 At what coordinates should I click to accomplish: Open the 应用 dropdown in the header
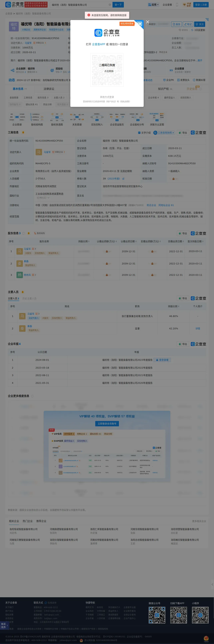point(153,5)
